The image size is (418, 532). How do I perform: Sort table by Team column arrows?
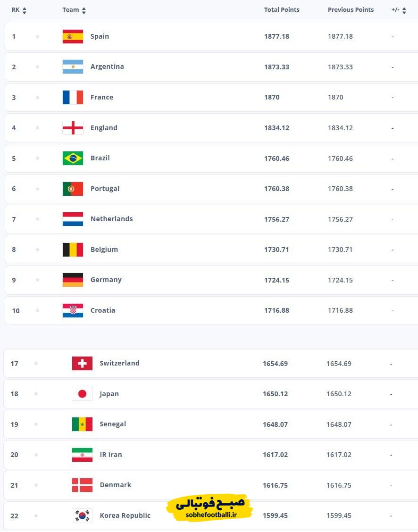coord(84,10)
